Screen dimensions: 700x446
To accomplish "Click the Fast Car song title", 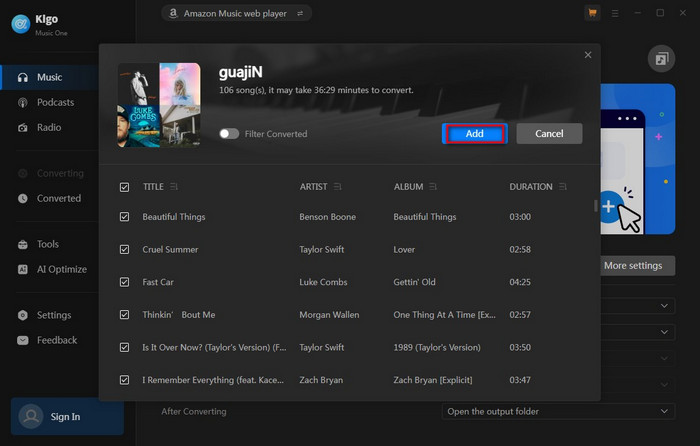I will [158, 282].
